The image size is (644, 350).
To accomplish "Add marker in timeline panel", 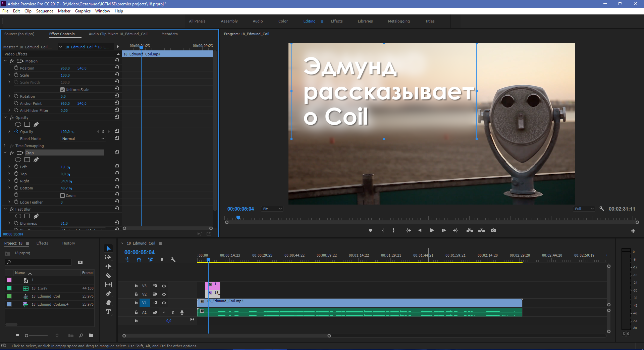I will [162, 260].
